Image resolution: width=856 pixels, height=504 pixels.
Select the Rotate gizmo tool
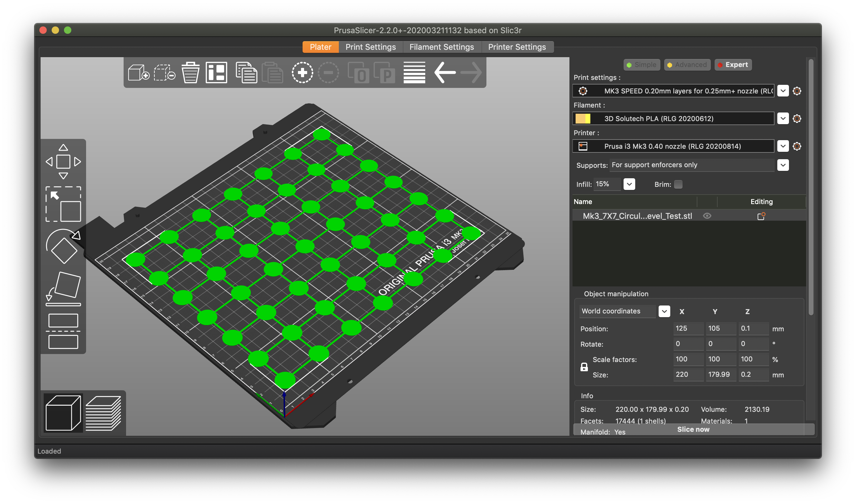pyautogui.click(x=63, y=246)
